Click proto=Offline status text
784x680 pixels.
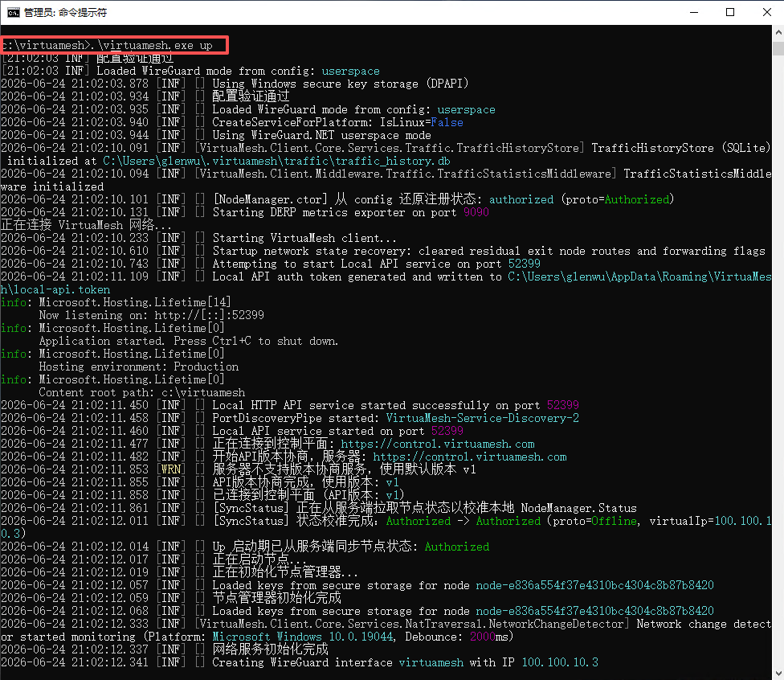595,521
